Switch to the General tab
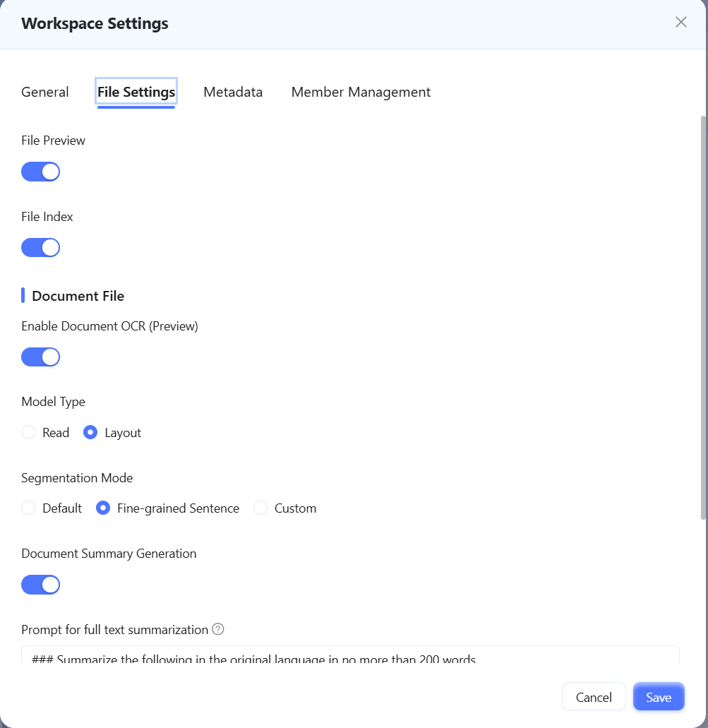The height and width of the screenshot is (728, 708). tap(45, 92)
